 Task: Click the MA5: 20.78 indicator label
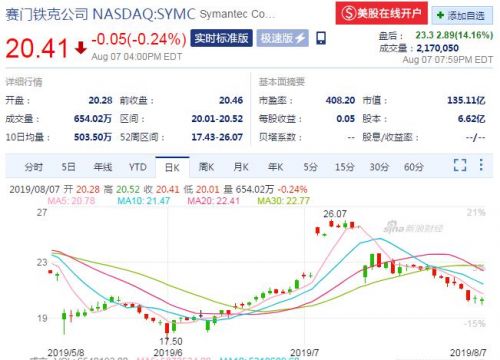coord(71,201)
